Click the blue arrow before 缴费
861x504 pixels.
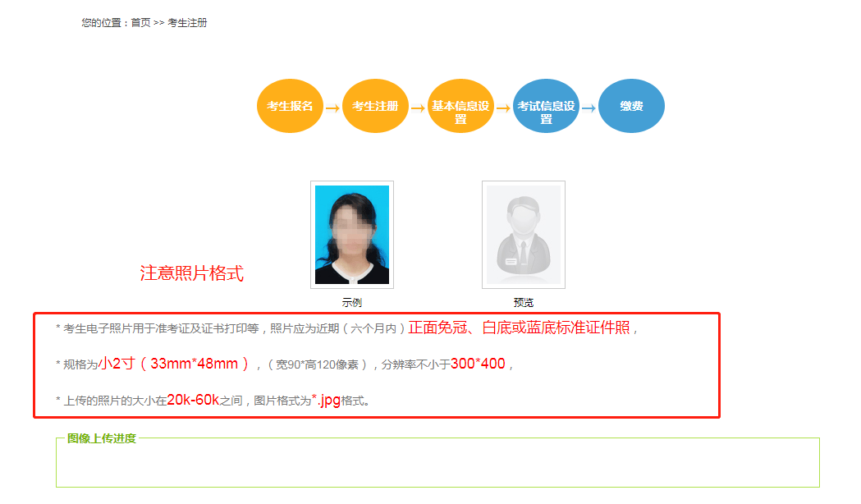pyautogui.click(x=589, y=108)
